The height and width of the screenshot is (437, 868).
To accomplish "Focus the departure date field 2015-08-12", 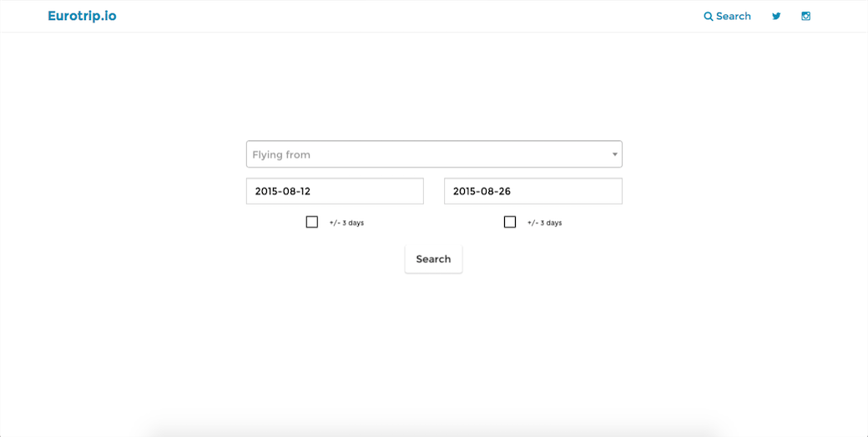I will (x=335, y=191).
